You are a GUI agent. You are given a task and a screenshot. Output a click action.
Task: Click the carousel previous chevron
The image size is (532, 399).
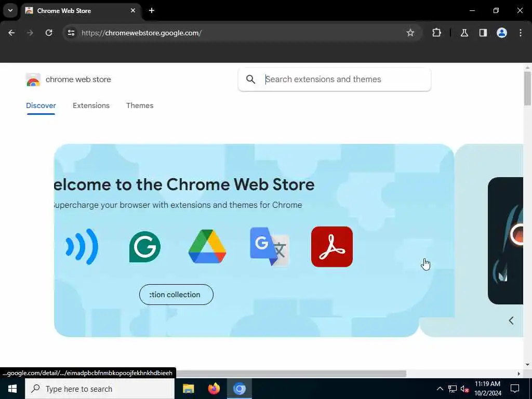[511, 321]
